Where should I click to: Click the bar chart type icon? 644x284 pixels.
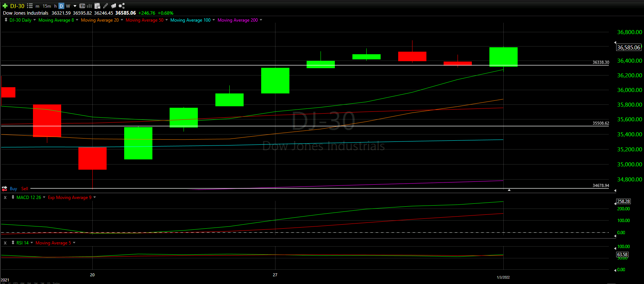click(x=89, y=6)
